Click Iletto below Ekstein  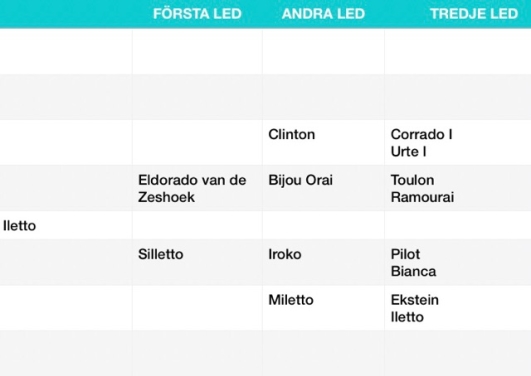point(407,317)
